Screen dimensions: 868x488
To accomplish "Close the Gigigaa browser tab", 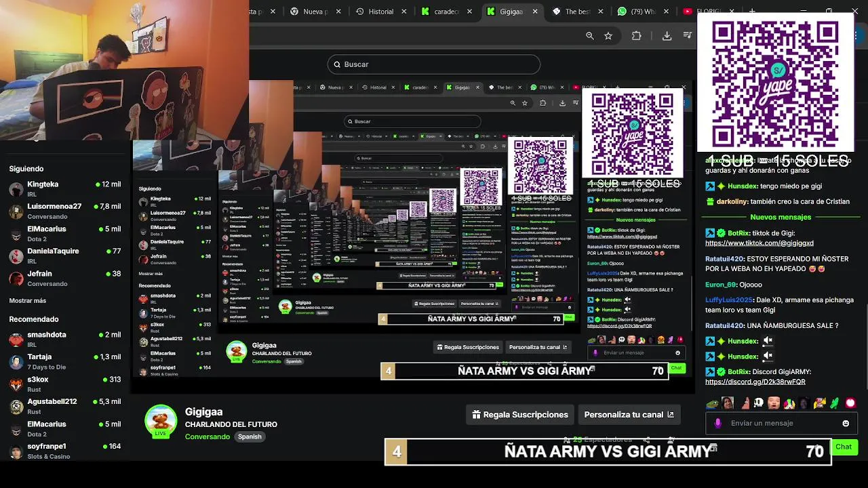I will coord(535,12).
